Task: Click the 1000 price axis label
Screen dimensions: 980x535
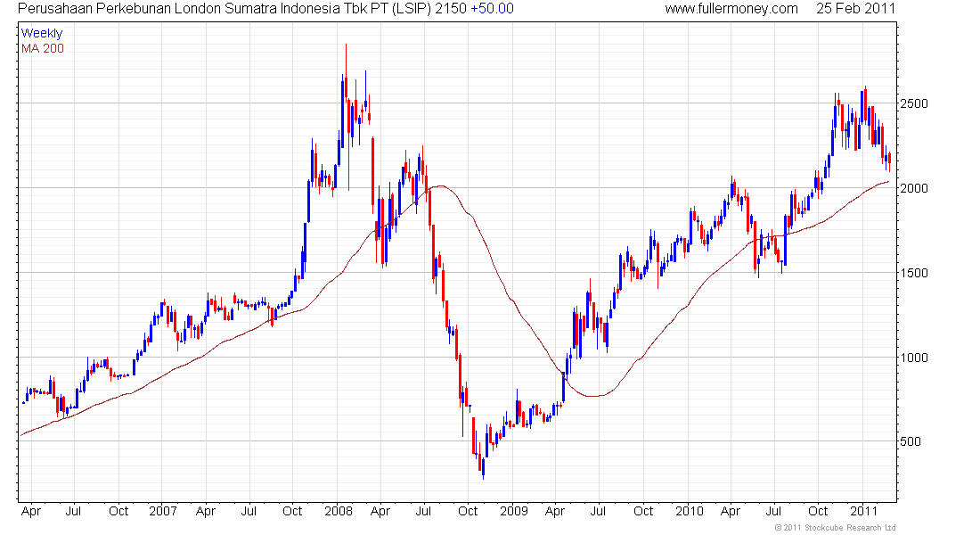Action: 914,358
